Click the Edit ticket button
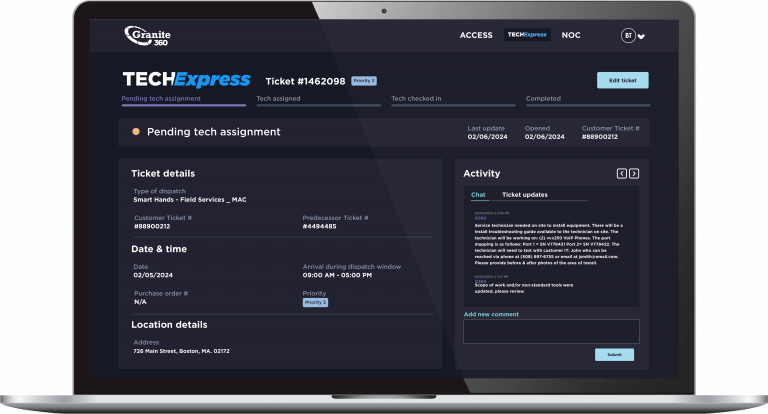The width and height of the screenshot is (768, 414). point(623,80)
